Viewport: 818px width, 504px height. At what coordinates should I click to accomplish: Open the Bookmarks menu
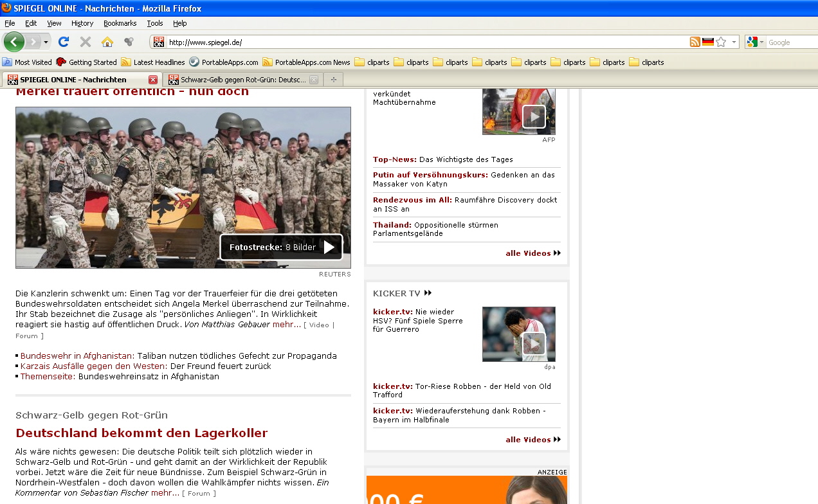120,23
